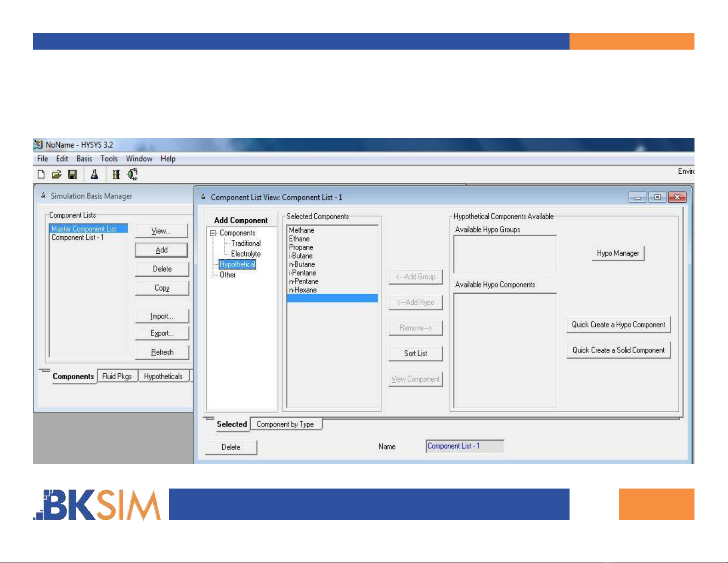
Task: Click the HYSYS application icon in title bar
Action: (38, 145)
